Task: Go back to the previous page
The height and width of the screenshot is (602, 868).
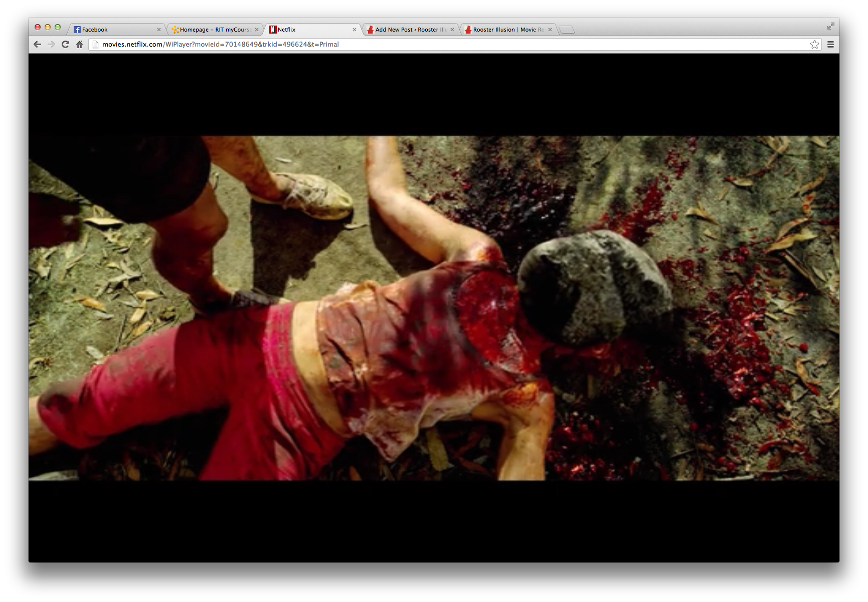Action: (37, 45)
